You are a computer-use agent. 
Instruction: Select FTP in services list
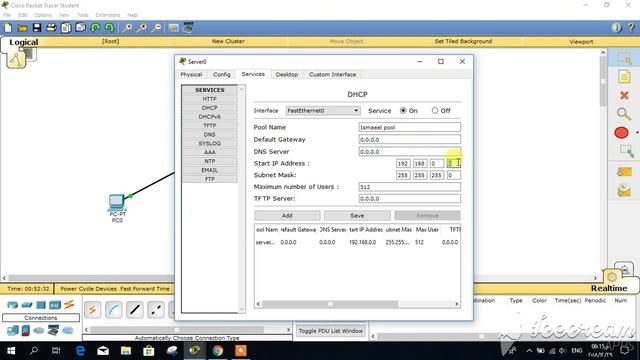209,179
